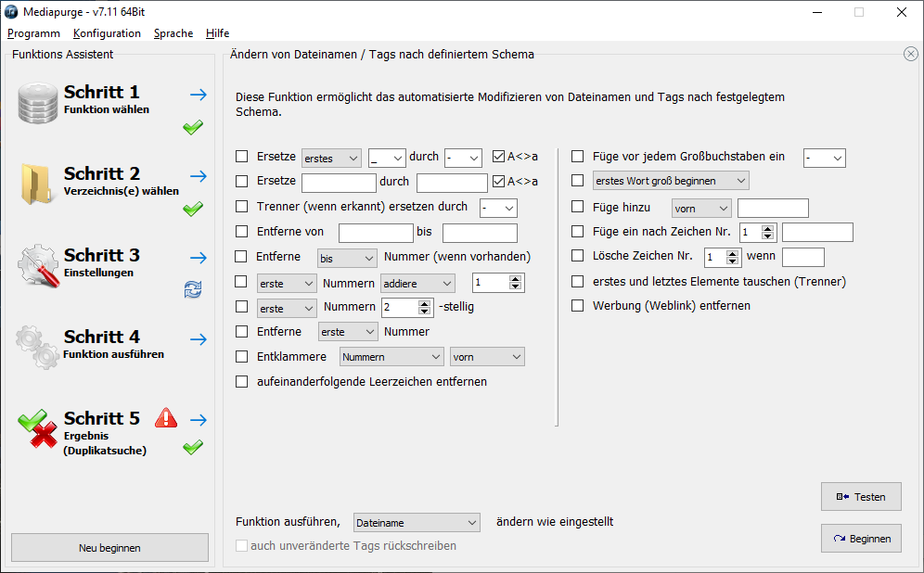The height and width of the screenshot is (573, 924).
Task: Enable 'aufeinanderfolgende Leerzeichen entfernen' checkbox
Action: (x=242, y=381)
